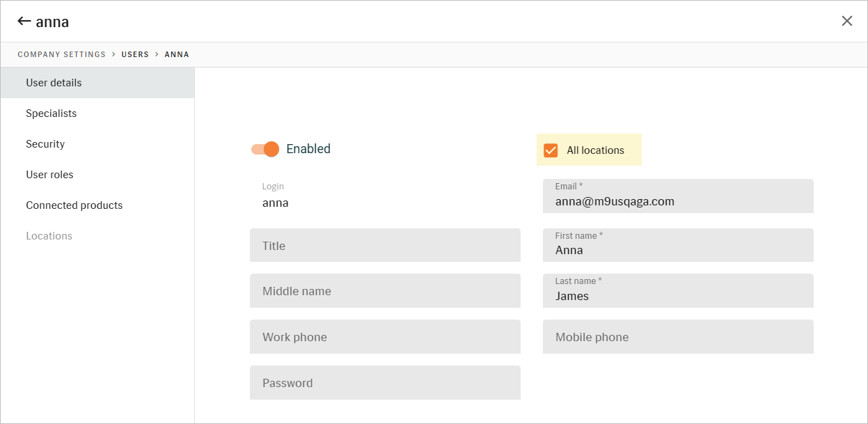This screenshot has width=868, height=424.
Task: Navigate to Company Settings breadcrumb
Action: [x=62, y=54]
